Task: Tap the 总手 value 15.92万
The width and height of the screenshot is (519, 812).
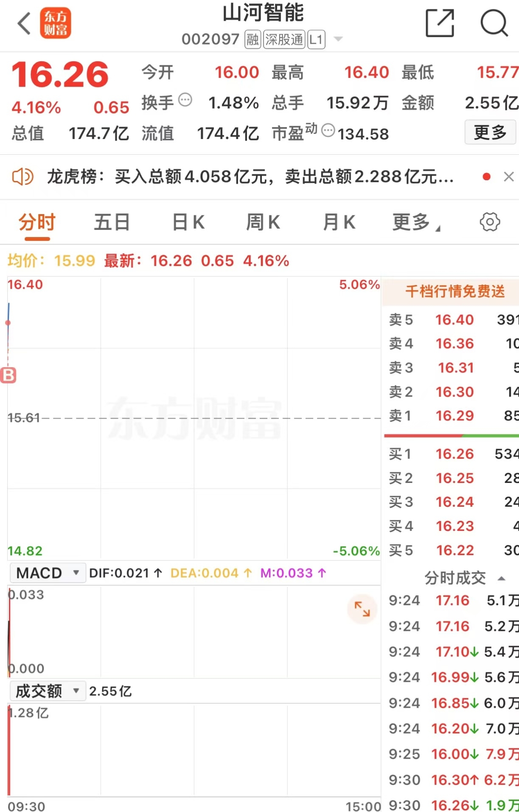Action: pyautogui.click(x=357, y=103)
